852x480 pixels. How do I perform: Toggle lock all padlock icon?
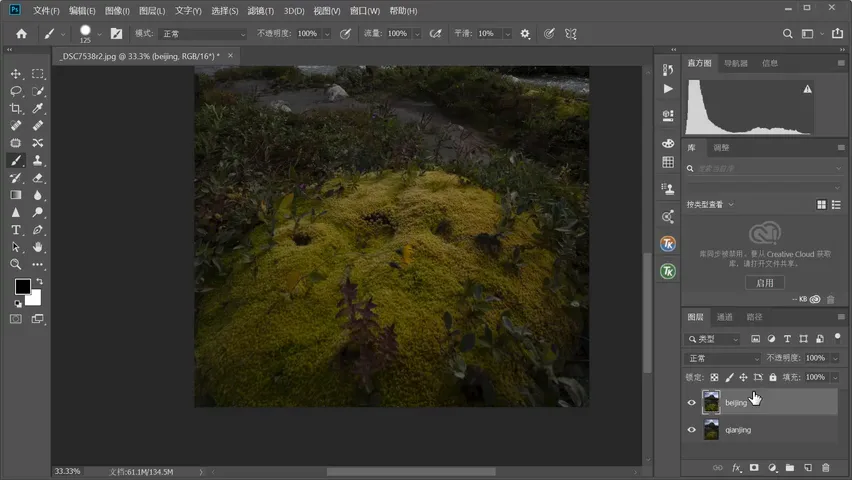773,377
